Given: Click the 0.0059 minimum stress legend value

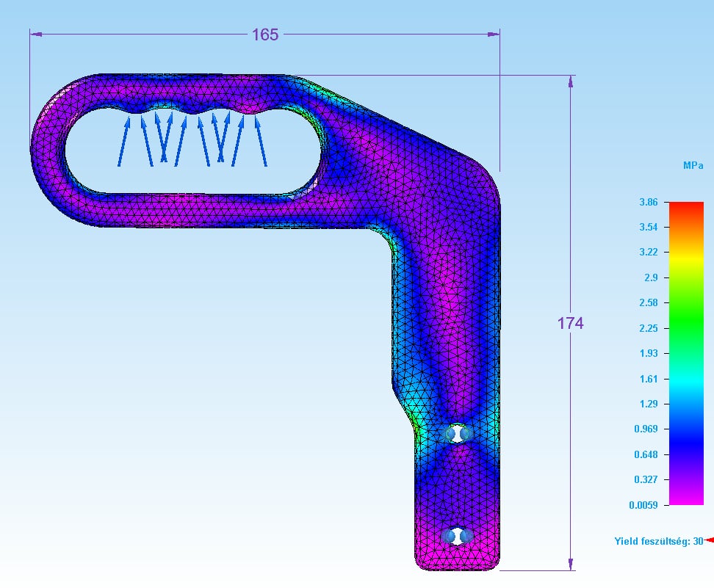Looking at the screenshot, I should 643,505.
